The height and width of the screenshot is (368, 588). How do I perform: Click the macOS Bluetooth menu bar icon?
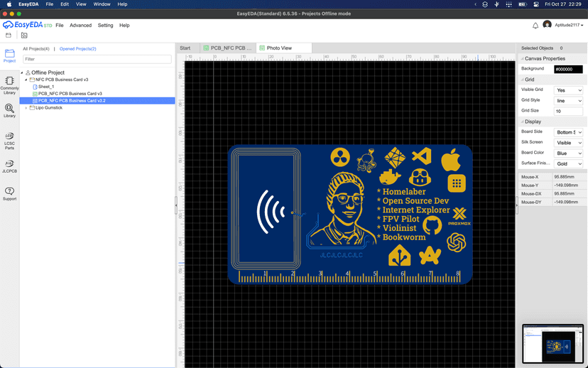coord(496,4)
